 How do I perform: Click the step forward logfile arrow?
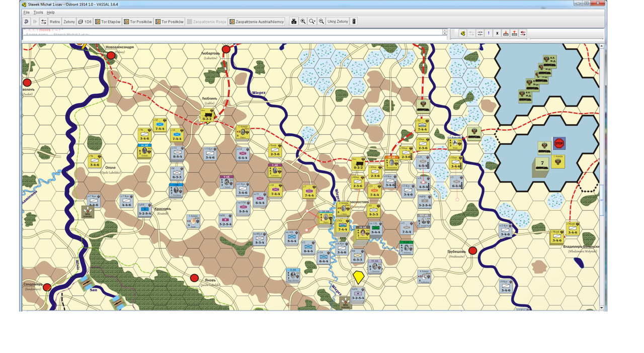pos(35,22)
